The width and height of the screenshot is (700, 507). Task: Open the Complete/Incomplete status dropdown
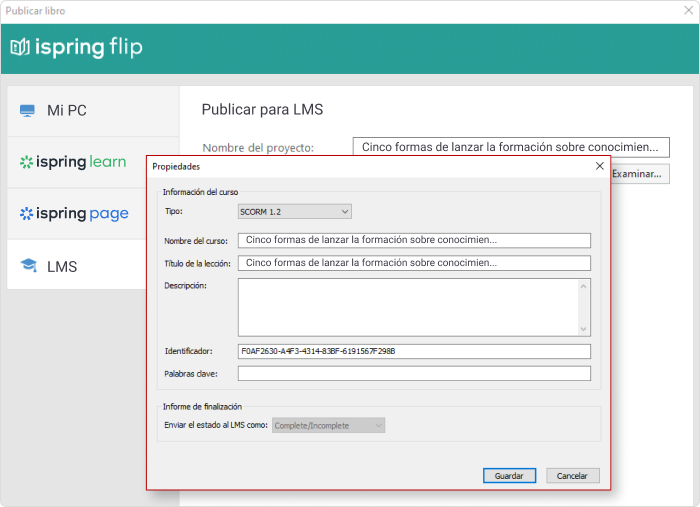click(x=329, y=425)
